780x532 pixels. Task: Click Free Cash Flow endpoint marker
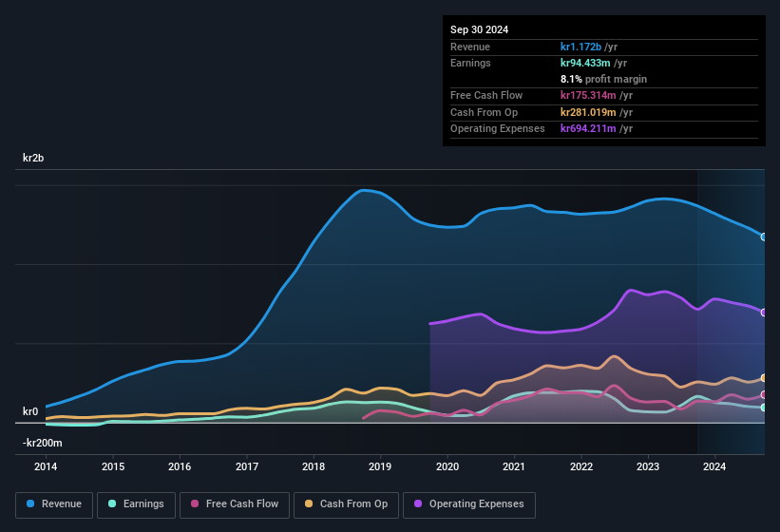pyautogui.click(x=764, y=395)
